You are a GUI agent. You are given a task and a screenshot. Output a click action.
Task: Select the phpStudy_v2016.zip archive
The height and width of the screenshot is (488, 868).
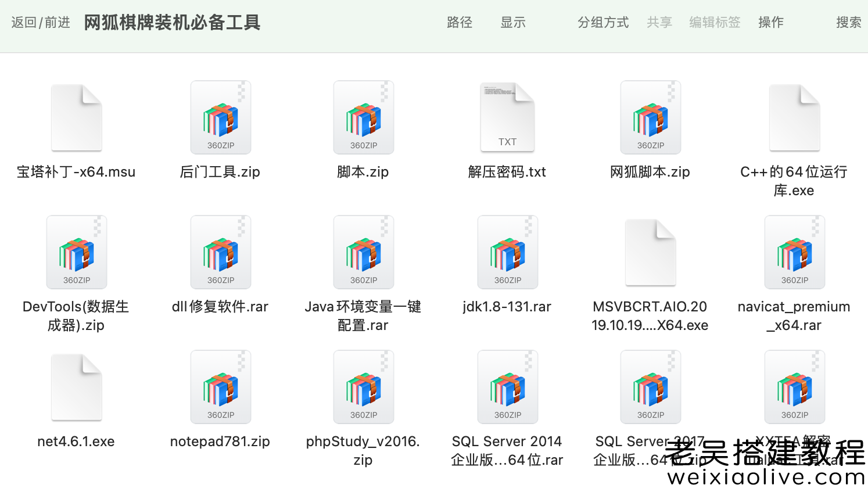pyautogui.click(x=363, y=386)
